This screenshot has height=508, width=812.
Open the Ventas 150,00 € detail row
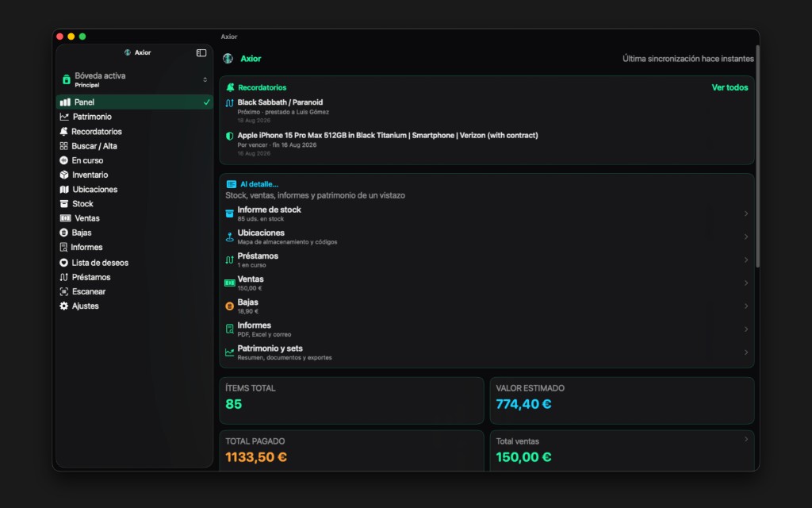[x=487, y=283]
